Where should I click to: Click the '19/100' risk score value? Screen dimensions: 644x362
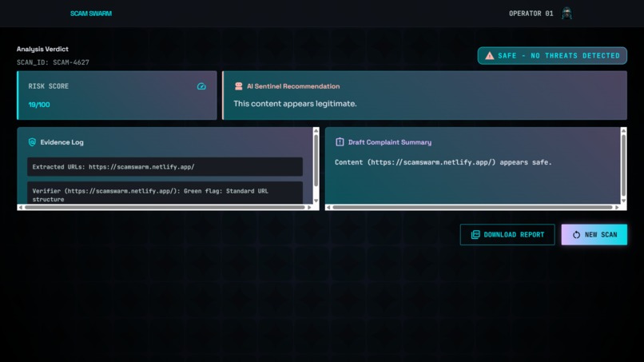point(39,105)
